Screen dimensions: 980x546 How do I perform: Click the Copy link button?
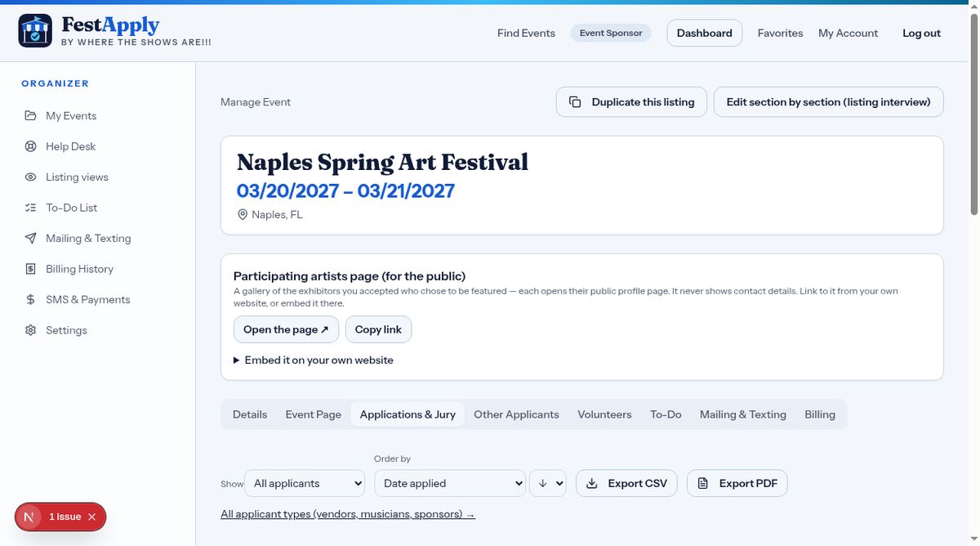coord(378,329)
